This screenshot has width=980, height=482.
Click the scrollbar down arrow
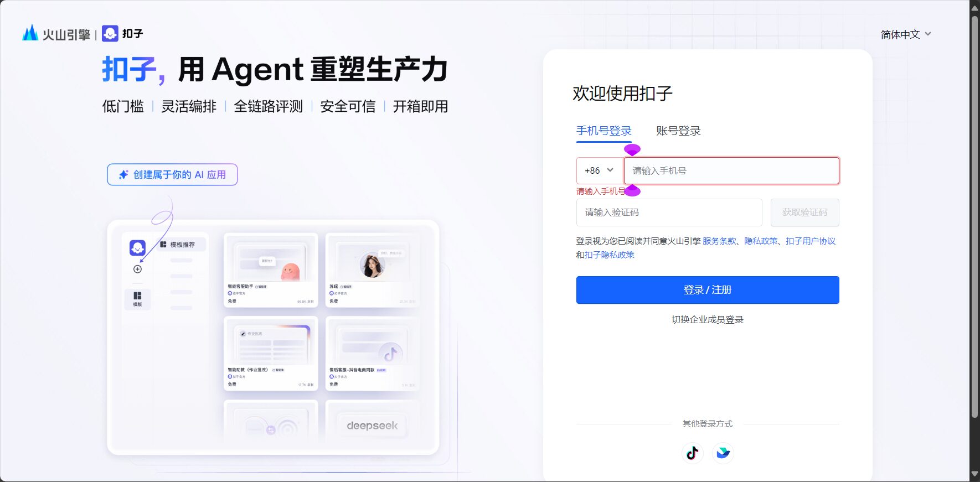[975, 474]
